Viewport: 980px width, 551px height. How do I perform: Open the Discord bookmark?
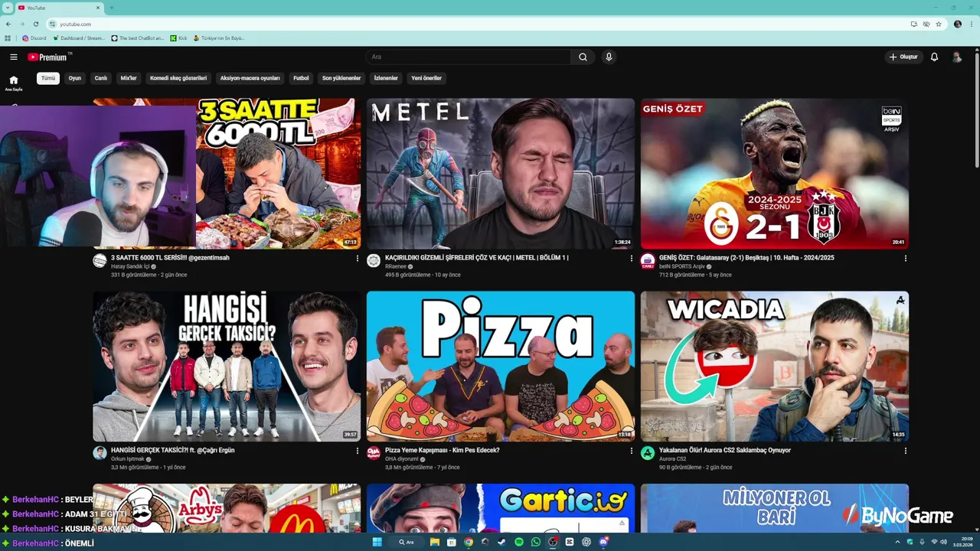34,37
